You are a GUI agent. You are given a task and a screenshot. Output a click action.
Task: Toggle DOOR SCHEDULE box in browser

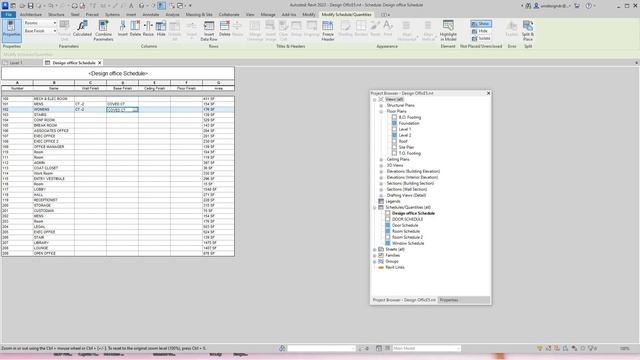click(388, 219)
